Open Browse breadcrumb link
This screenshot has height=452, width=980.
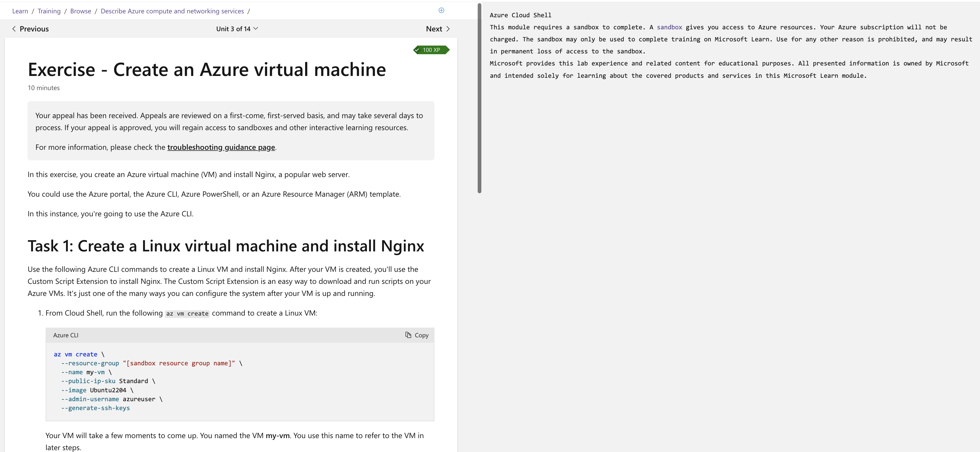coord(81,11)
